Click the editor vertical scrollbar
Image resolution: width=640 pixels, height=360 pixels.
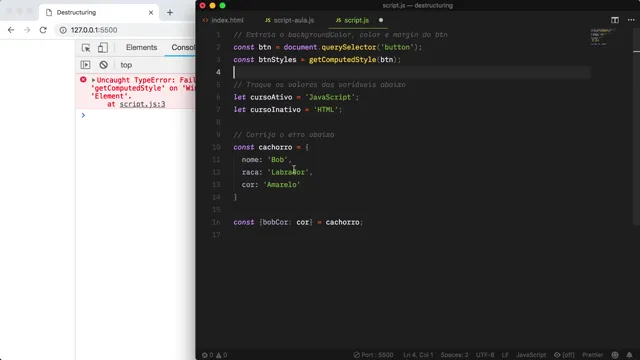(x=636, y=127)
